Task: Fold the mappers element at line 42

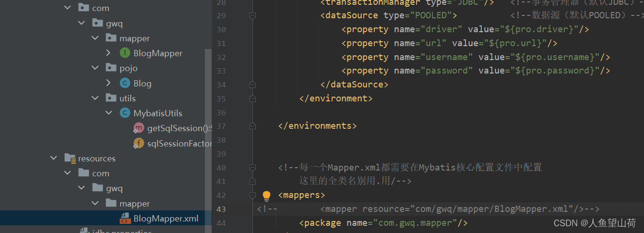Action: [x=252, y=196]
